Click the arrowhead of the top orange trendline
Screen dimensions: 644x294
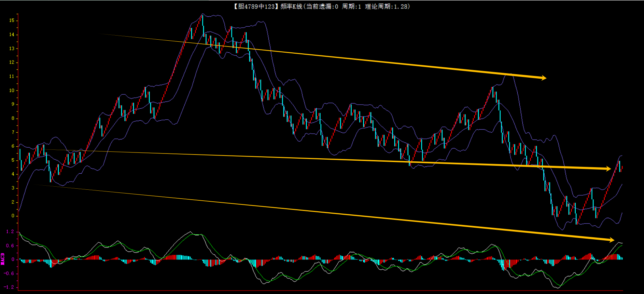(543, 78)
